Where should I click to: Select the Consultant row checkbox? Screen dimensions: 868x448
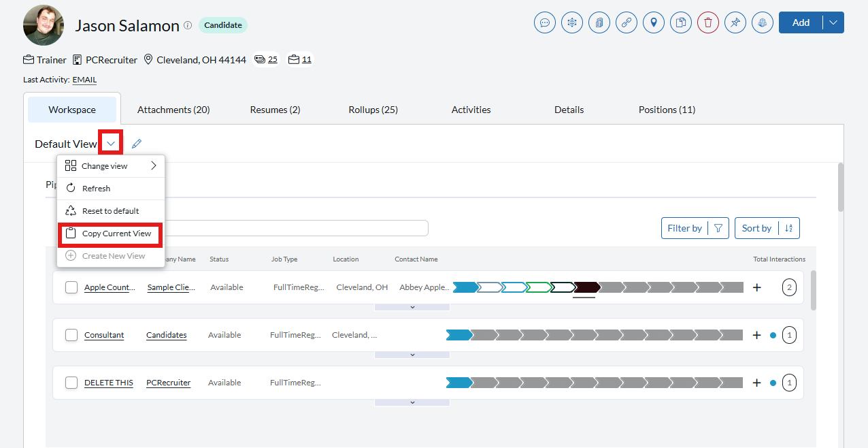[x=71, y=335]
